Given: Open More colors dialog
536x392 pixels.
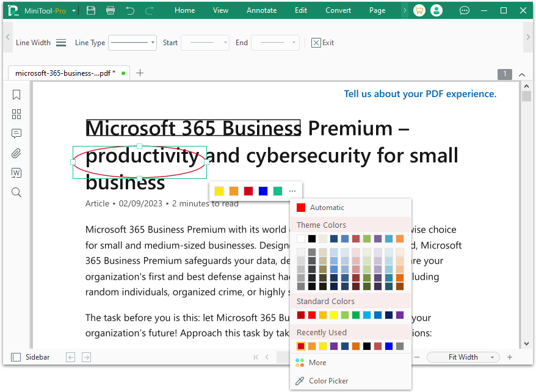Looking at the screenshot, I should point(351,363).
